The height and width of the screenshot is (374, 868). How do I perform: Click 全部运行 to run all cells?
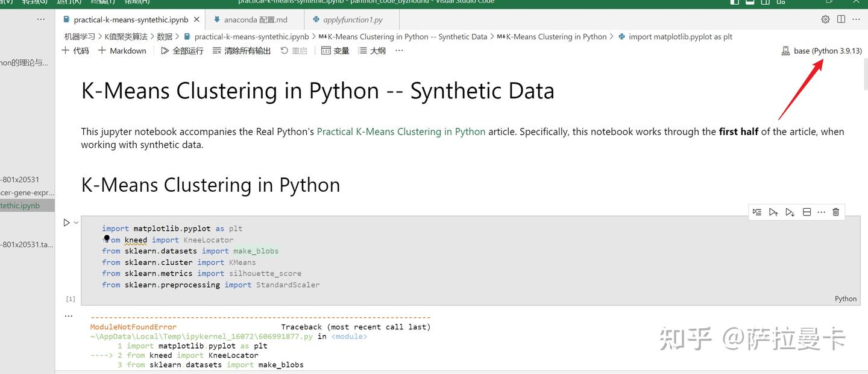(x=182, y=51)
